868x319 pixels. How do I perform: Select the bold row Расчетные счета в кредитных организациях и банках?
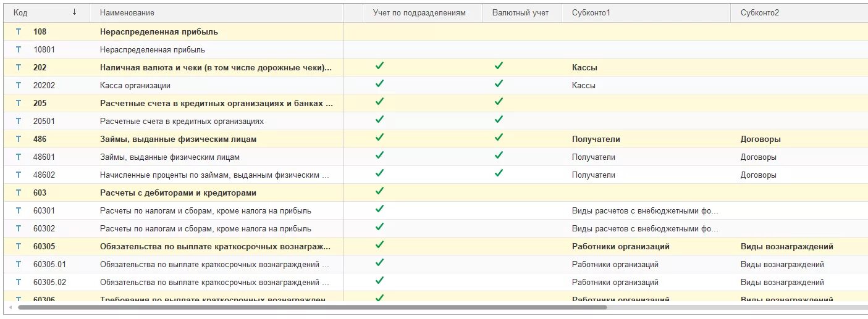[436, 103]
